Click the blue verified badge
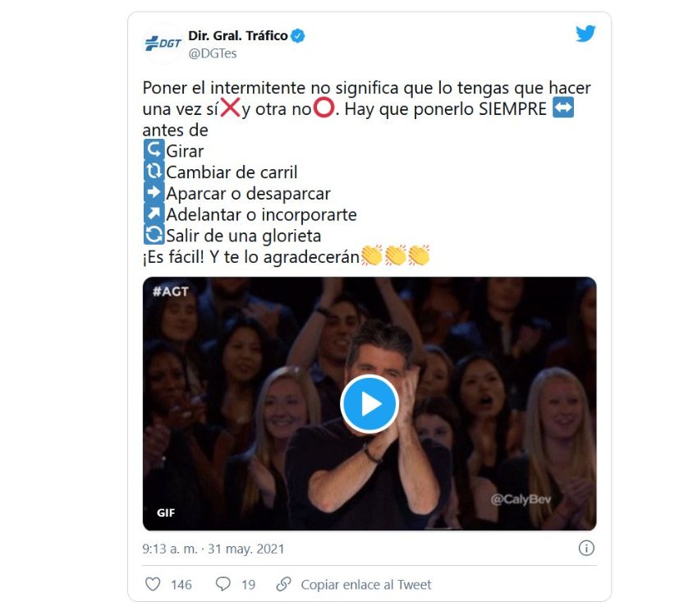688x616 pixels. (x=298, y=35)
